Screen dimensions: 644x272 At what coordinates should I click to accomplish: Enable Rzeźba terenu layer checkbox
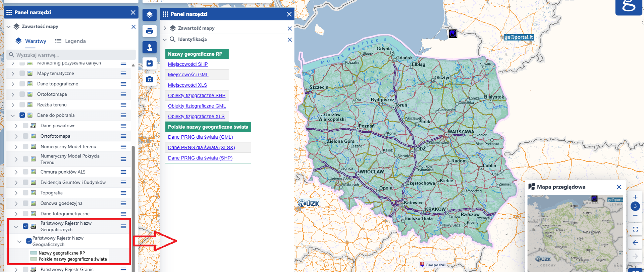(x=22, y=105)
